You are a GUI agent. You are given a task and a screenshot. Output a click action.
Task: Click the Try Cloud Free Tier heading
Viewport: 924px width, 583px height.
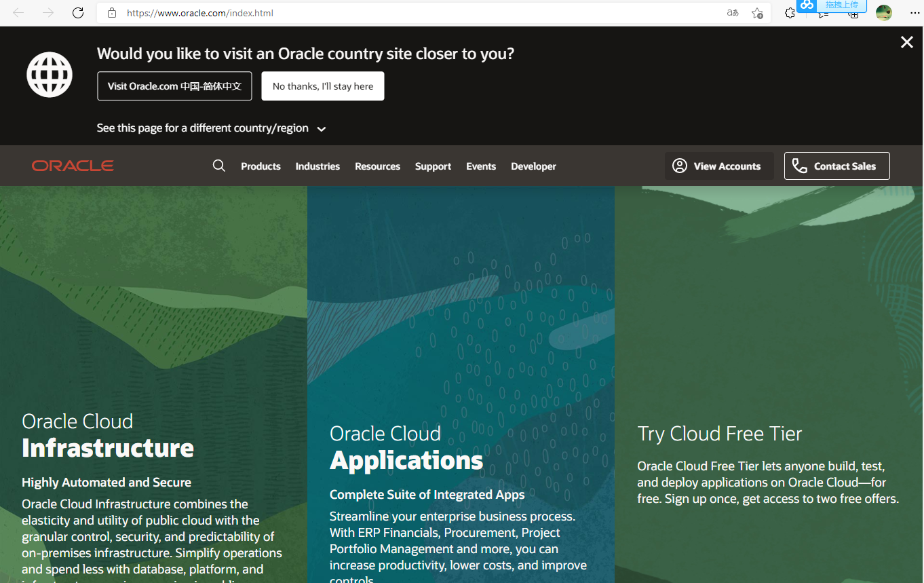point(720,434)
